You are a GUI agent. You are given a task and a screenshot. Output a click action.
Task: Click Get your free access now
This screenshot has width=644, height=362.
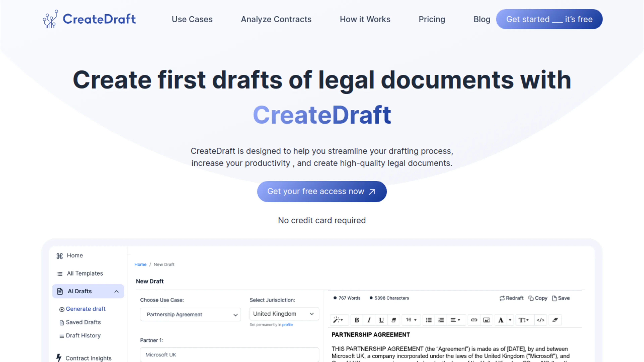tap(322, 191)
